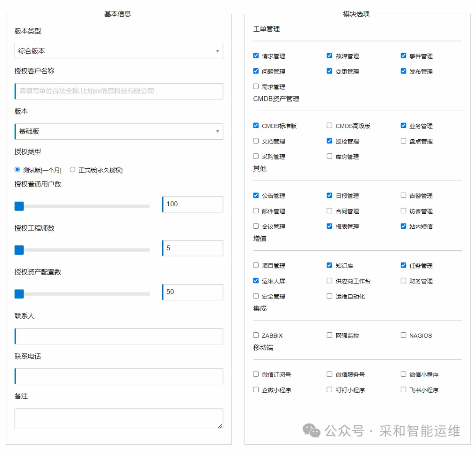Uncheck the 事件管理 checkbox
Viewport: 476px width, 450px height.
coord(403,56)
